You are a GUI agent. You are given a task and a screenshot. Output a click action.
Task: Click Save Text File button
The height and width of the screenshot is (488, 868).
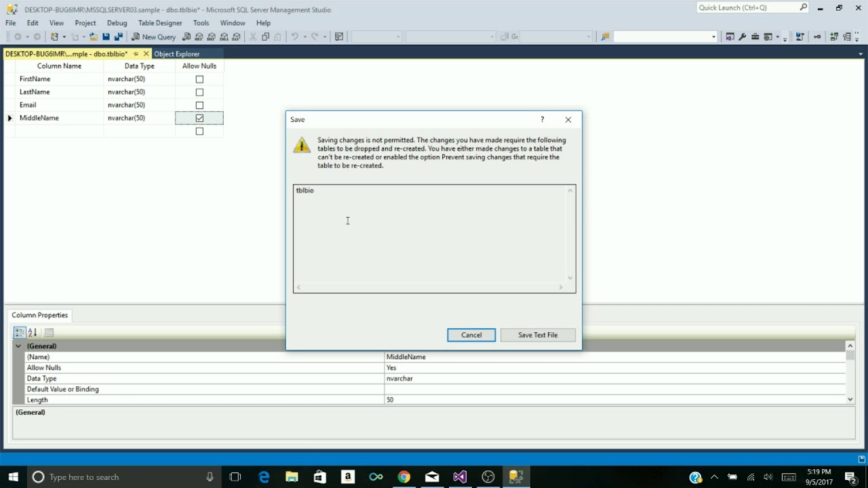pos(538,335)
